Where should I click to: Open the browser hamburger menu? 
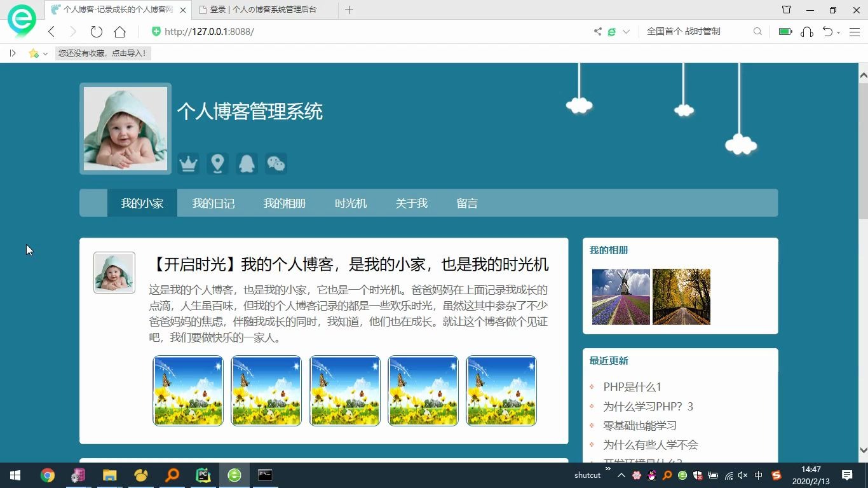855,31
